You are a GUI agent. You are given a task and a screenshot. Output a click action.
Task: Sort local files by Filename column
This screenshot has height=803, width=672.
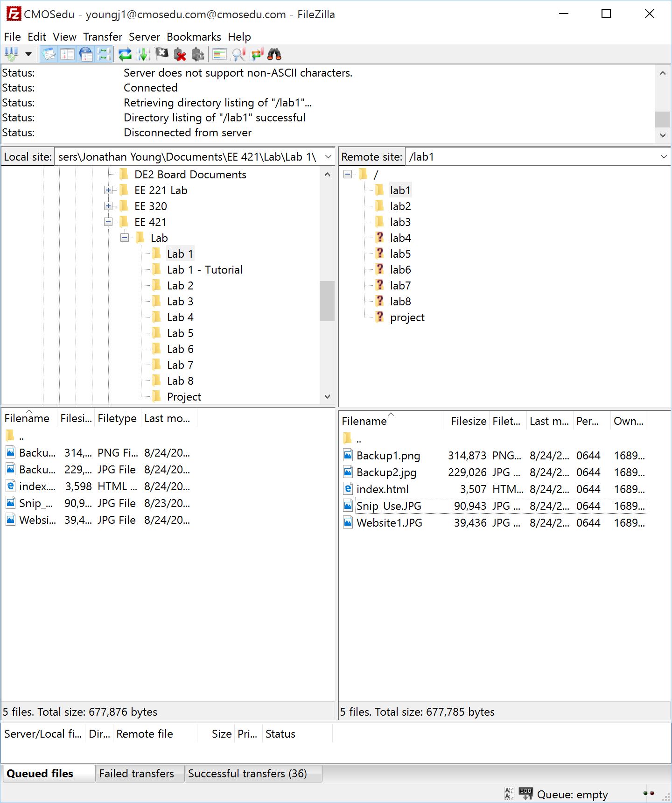[x=29, y=418]
